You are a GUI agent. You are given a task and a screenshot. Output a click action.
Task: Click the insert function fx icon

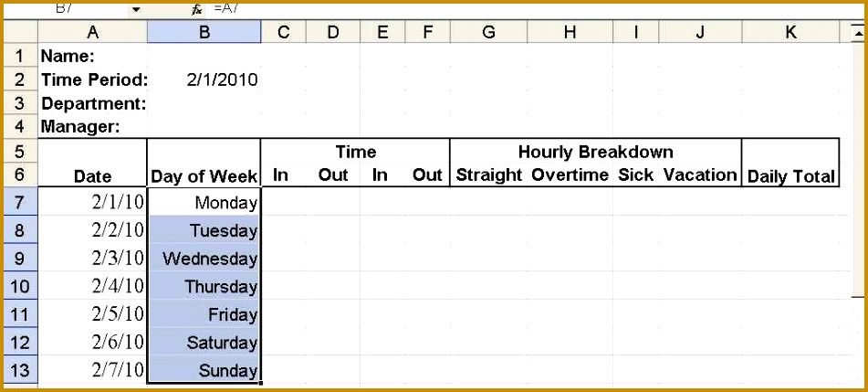point(196,8)
